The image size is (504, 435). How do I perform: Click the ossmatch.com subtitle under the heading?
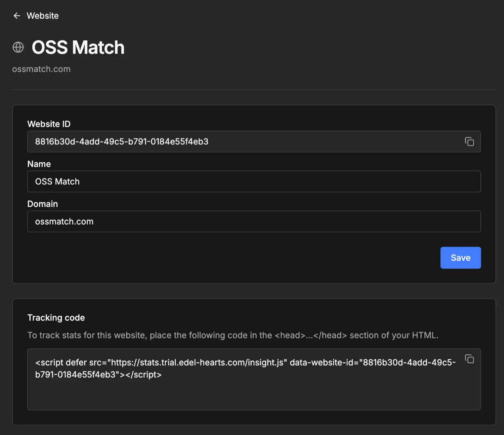(41, 69)
